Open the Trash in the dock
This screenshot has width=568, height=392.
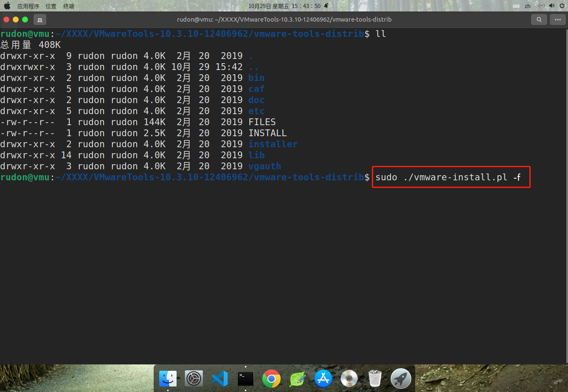pyautogui.click(x=374, y=378)
